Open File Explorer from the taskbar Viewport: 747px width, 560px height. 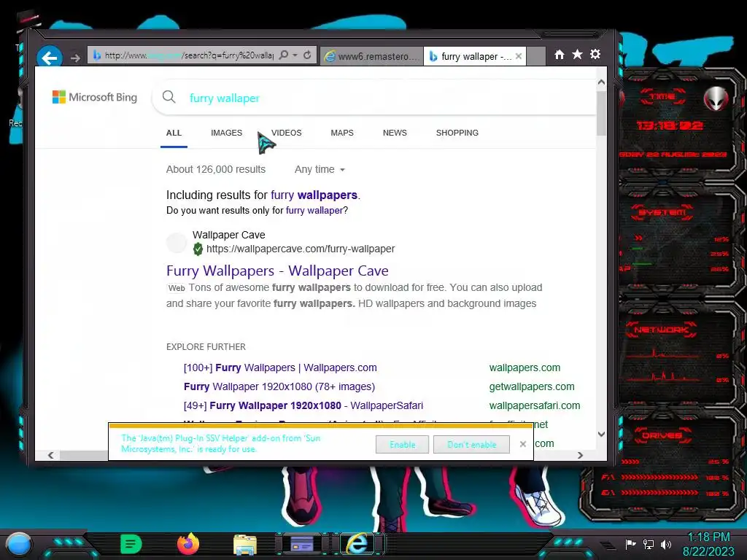click(x=245, y=545)
